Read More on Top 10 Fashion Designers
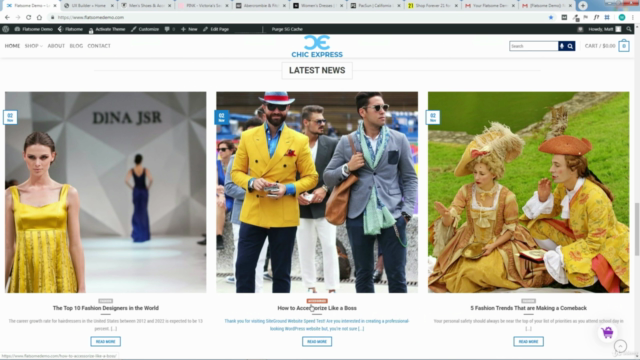This screenshot has width=640, height=360. (106, 342)
